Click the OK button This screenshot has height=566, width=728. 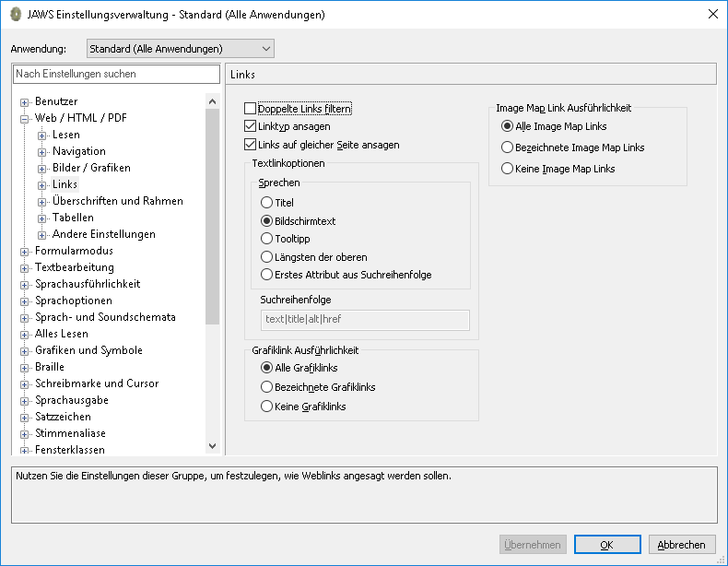click(x=607, y=545)
